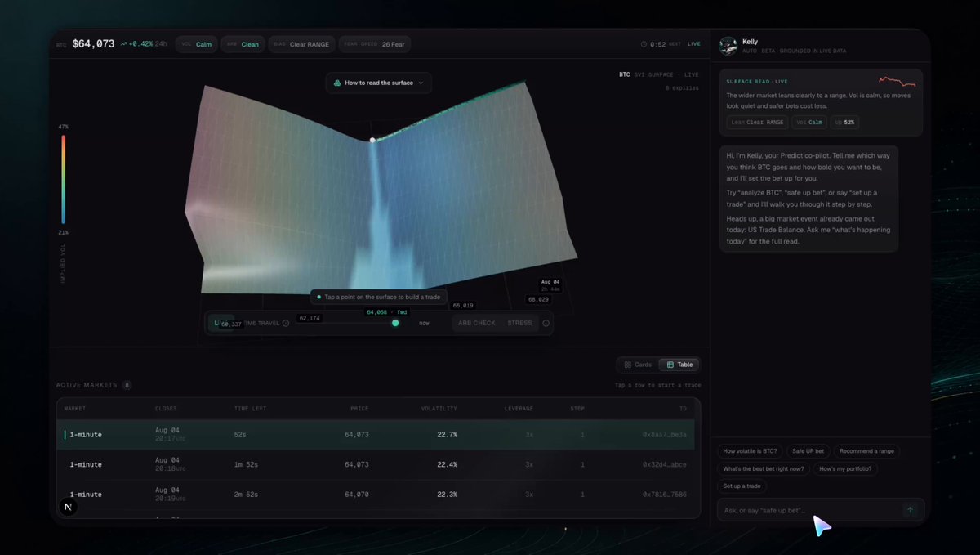Toggle the ARB CHECK overlay
This screenshot has width=980, height=555.
(477, 323)
